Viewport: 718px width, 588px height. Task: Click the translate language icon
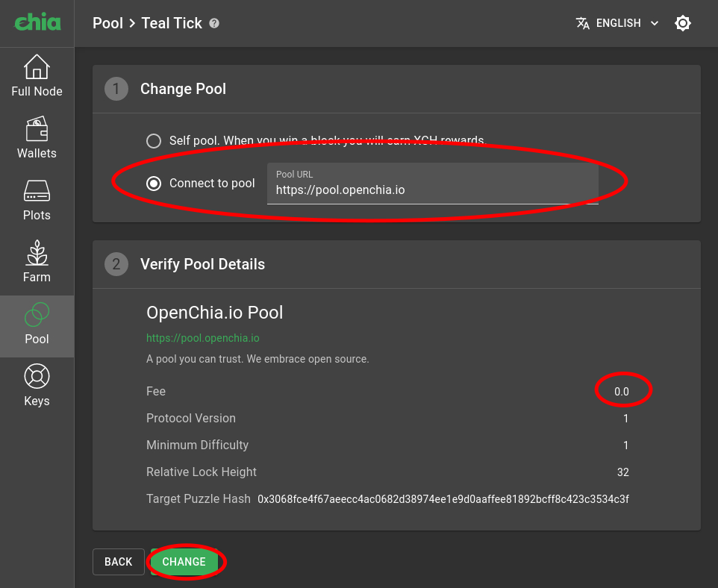click(582, 23)
